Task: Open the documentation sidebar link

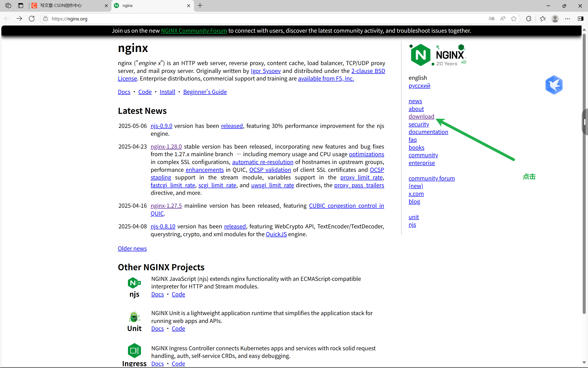Action: (x=428, y=132)
